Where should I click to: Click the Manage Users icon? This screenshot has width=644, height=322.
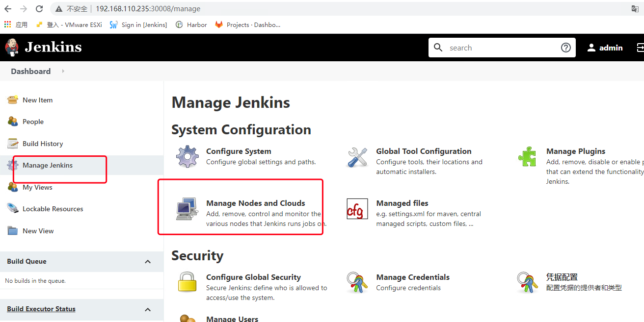187,319
